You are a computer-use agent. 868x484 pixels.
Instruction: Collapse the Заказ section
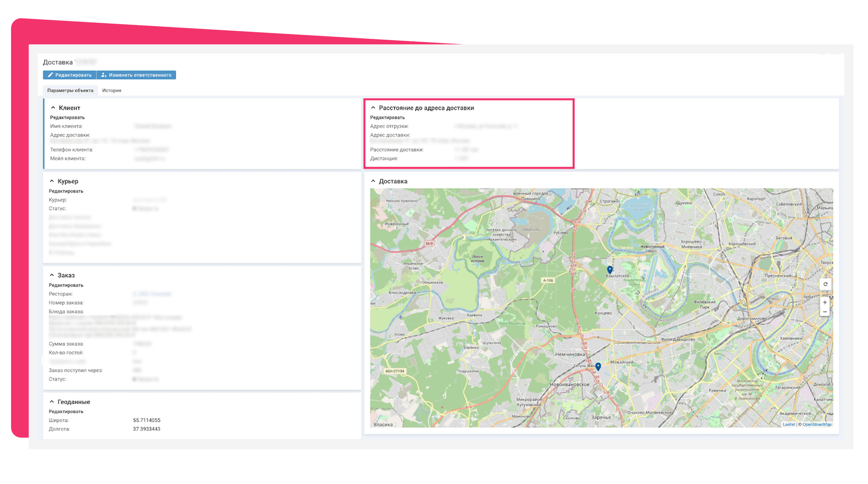coord(52,275)
